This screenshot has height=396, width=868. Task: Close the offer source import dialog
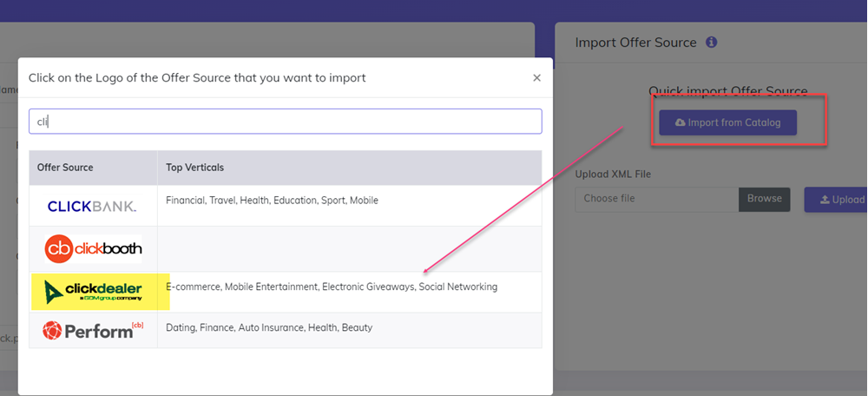(536, 78)
